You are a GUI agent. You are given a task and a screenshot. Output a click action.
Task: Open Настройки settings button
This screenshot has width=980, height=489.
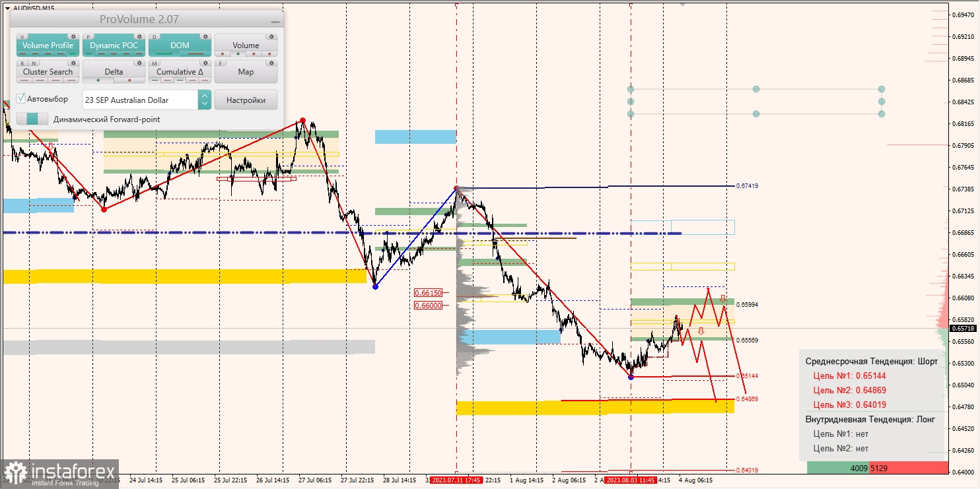point(246,100)
